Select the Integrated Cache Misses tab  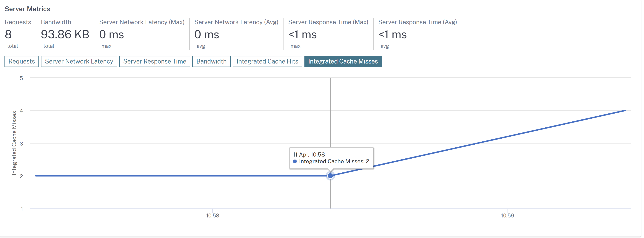click(x=343, y=61)
